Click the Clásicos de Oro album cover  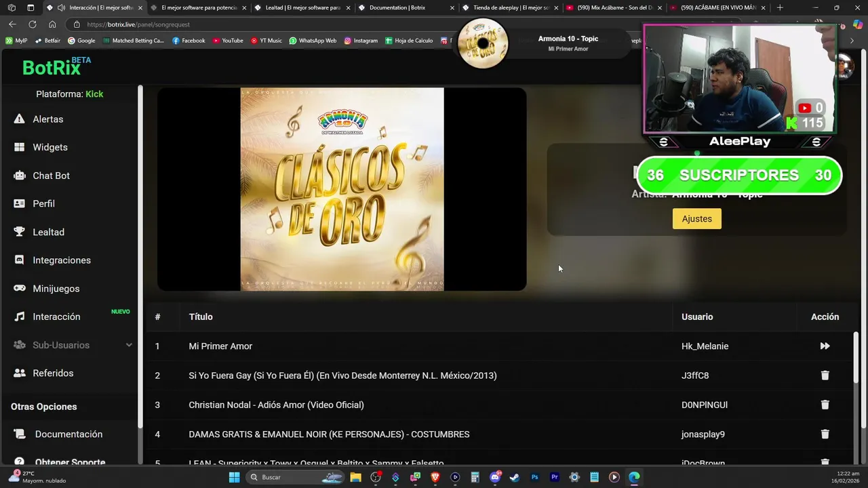342,189
